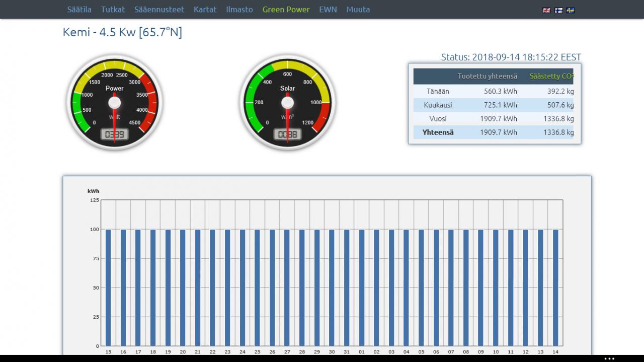Open the Kartat menu
This screenshot has height=362, width=644.
[x=205, y=10]
